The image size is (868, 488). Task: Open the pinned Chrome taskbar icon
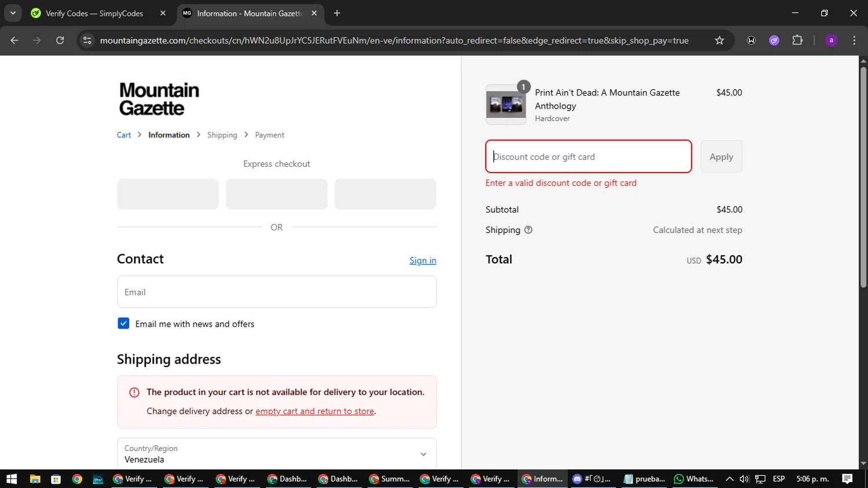(x=77, y=479)
